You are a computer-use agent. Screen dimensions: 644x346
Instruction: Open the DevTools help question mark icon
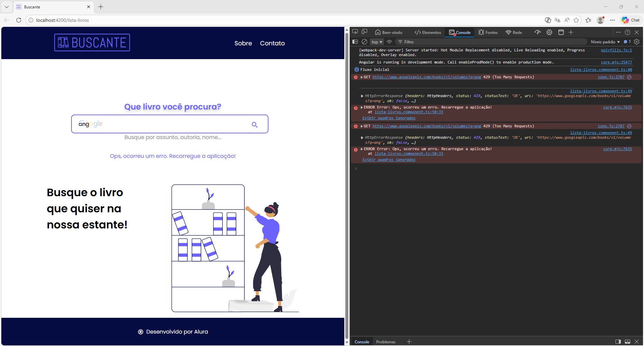628,32
